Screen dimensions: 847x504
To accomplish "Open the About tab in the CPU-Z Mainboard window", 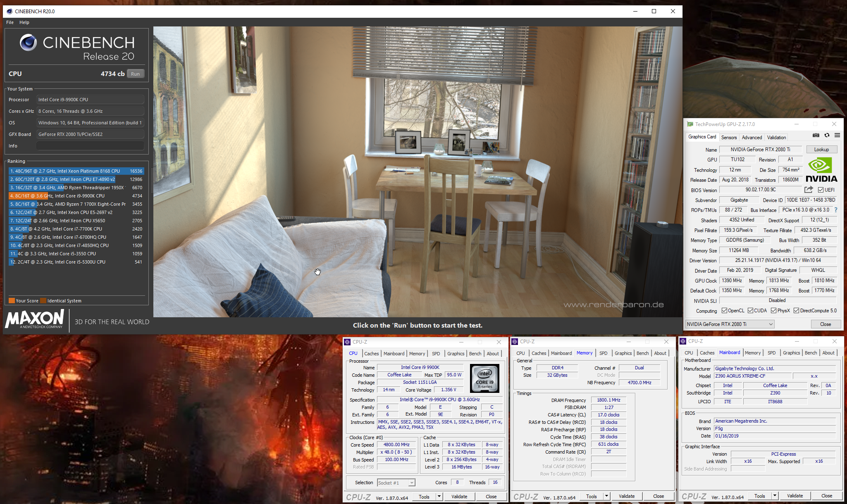I will click(828, 353).
